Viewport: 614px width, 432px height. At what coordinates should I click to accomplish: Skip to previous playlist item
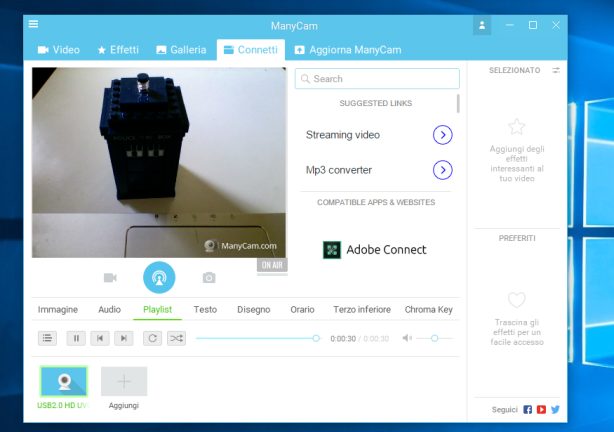pyautogui.click(x=100, y=338)
